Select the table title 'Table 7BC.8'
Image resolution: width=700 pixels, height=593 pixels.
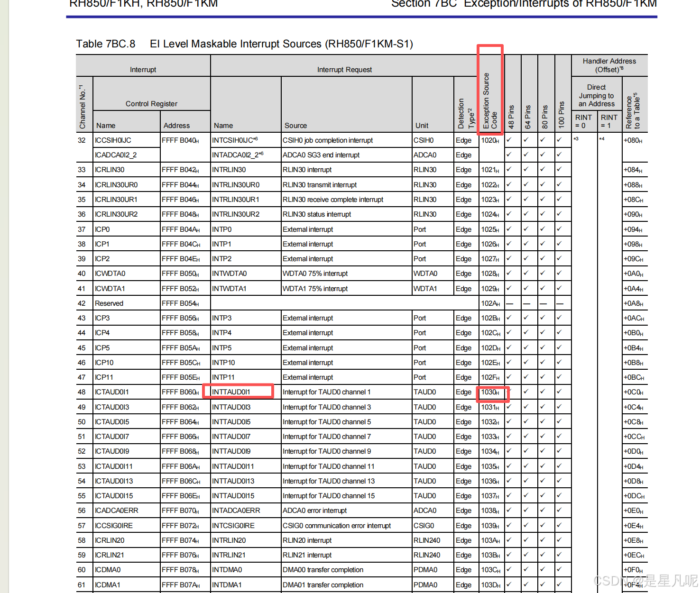pos(106,44)
